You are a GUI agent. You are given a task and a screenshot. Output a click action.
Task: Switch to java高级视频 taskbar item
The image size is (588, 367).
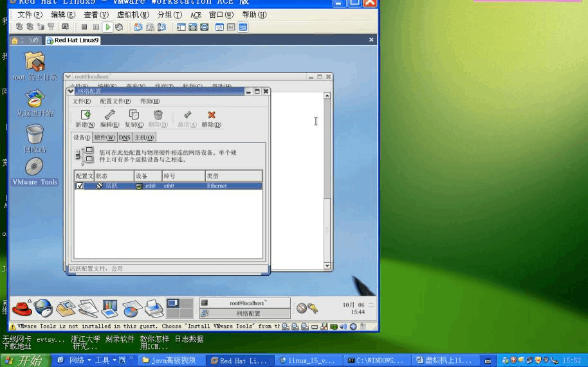(170, 361)
